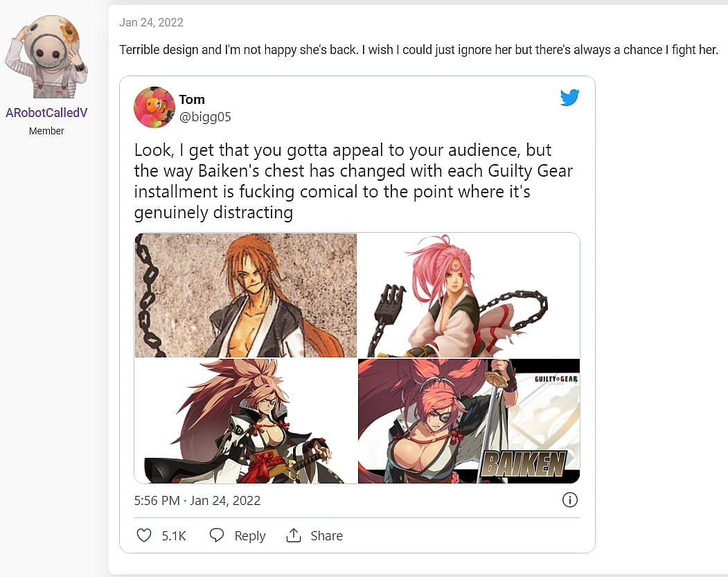Screen dimensions: 728x577
Task: Click the Twitter bird logo icon
Action: pos(569,97)
